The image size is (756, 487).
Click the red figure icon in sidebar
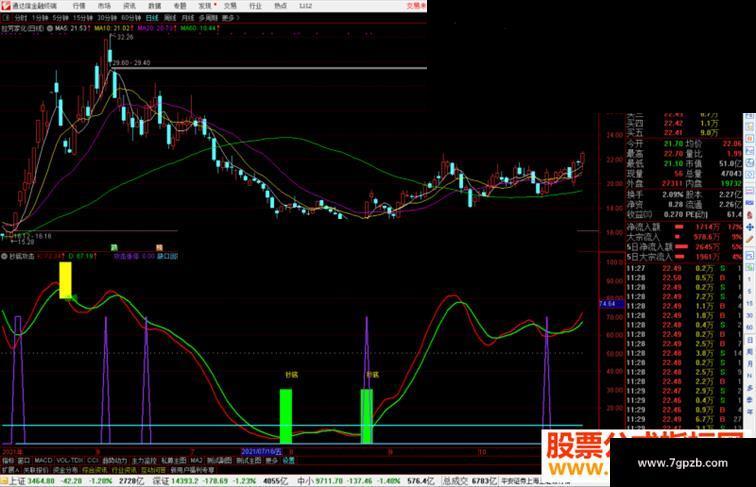[750, 215]
